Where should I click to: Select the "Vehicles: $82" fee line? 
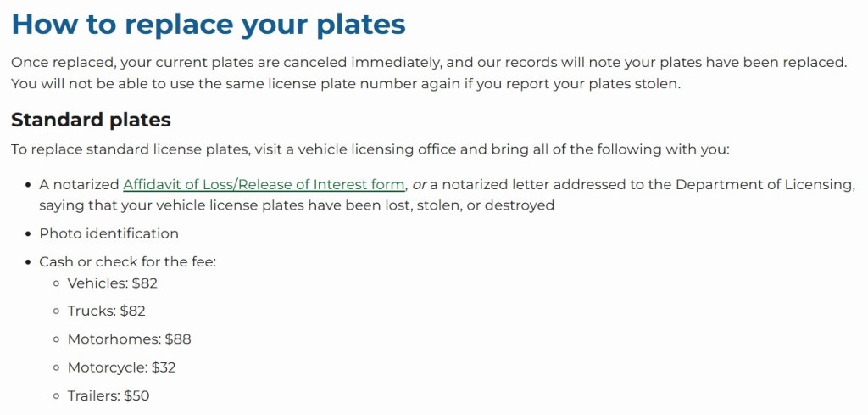point(112,283)
